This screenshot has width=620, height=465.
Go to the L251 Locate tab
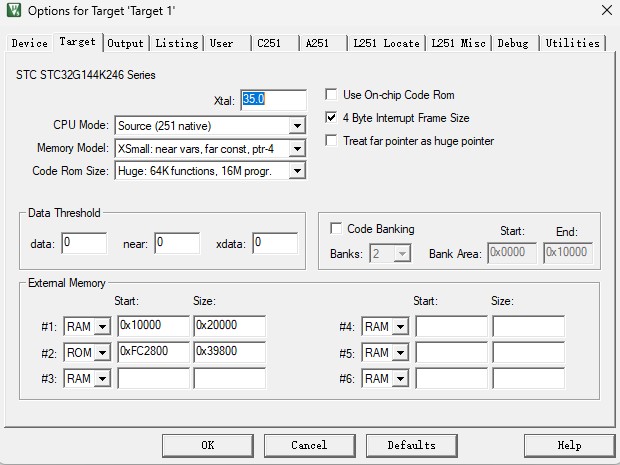pyautogui.click(x=386, y=43)
